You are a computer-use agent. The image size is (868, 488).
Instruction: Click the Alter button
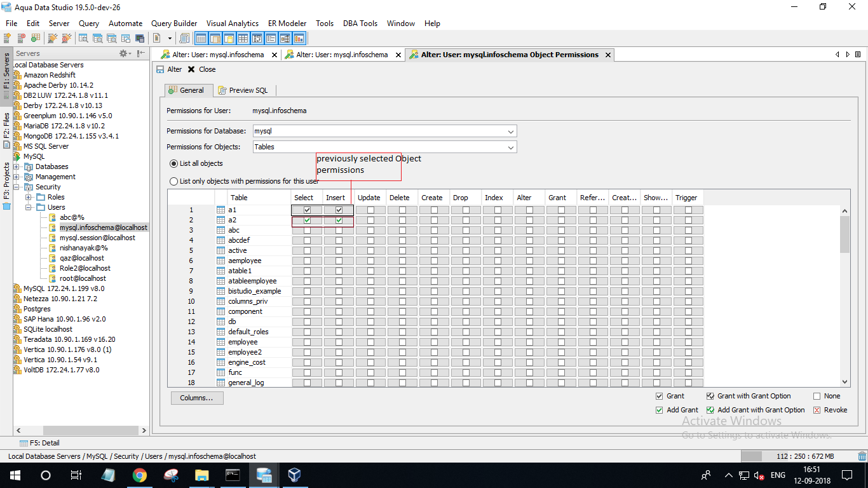pyautogui.click(x=169, y=69)
